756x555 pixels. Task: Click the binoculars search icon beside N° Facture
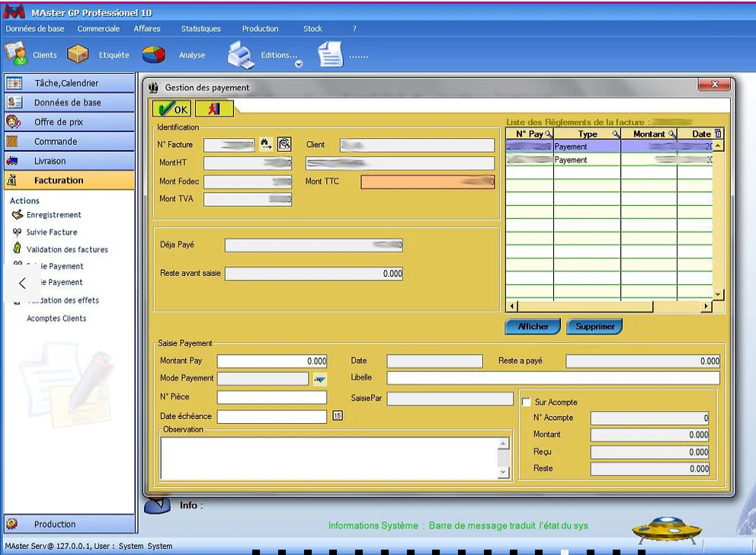266,144
